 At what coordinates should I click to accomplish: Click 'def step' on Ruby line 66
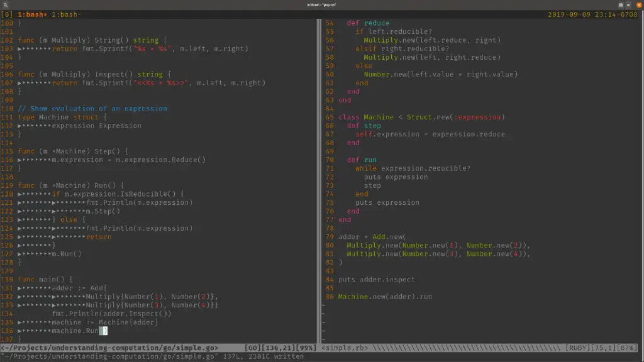point(364,126)
